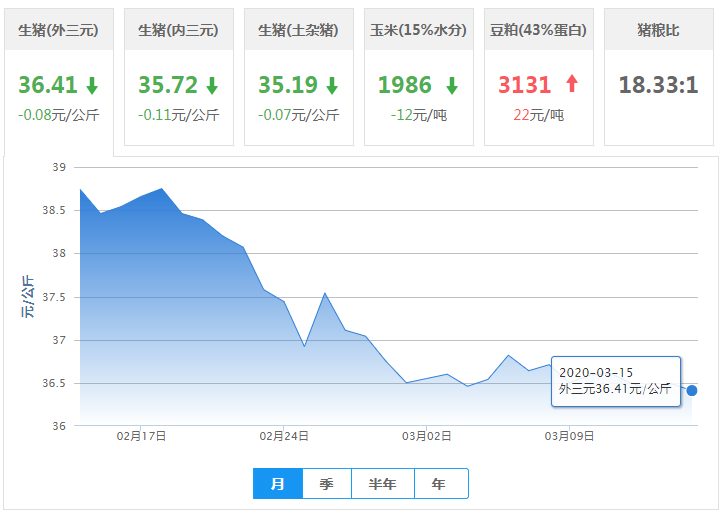This screenshot has width=724, height=514.
Task: Show the 玉米(15%水分) price chart
Action: coord(418,31)
